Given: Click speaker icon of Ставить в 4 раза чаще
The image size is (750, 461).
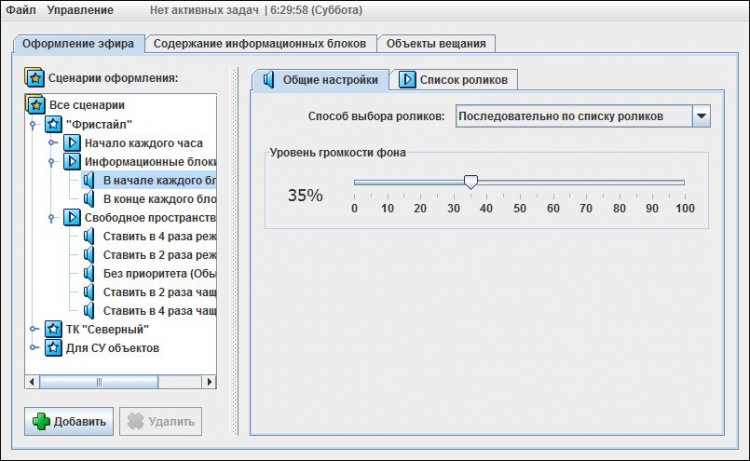Looking at the screenshot, I should (x=89, y=310).
